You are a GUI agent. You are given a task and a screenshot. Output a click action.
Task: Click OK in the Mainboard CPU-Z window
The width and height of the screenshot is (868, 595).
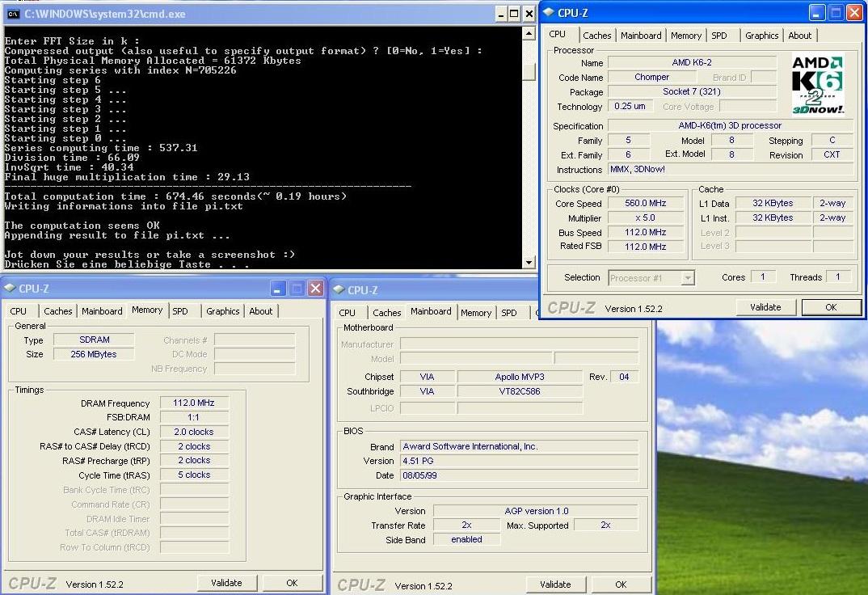click(622, 584)
